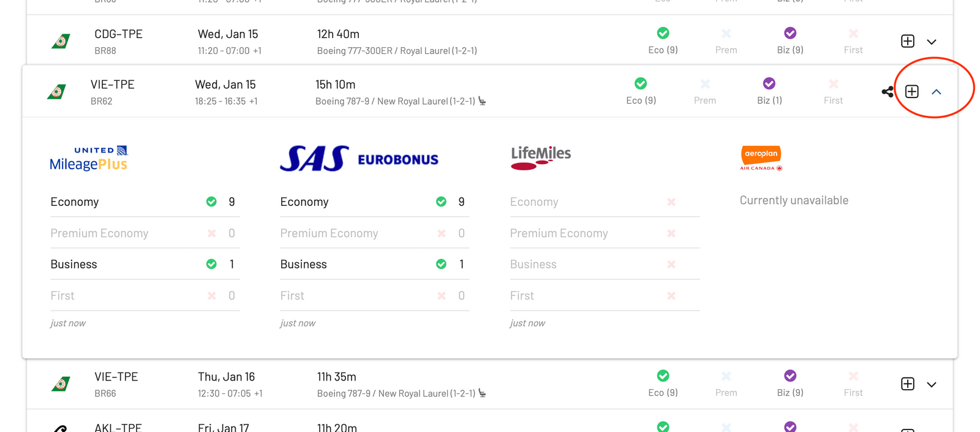Click the seat icon beside BR66 aircraft info
This screenshot has width=980, height=432.
[483, 393]
